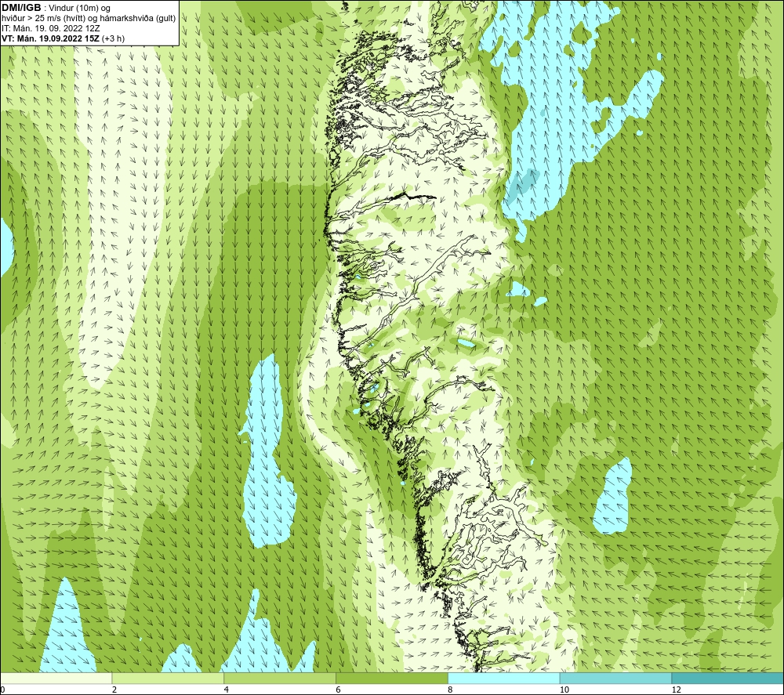
Task: Click the legend scale label '2'
Action: 114,690
